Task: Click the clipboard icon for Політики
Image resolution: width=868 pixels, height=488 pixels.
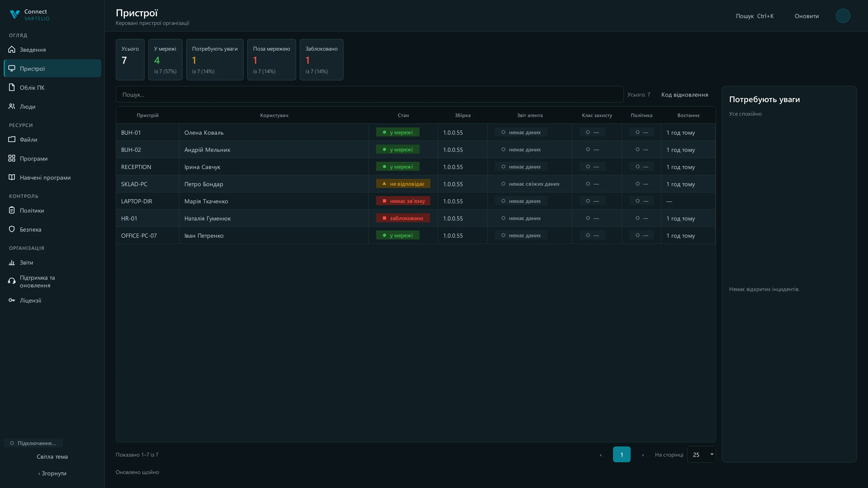Action: pyautogui.click(x=12, y=210)
